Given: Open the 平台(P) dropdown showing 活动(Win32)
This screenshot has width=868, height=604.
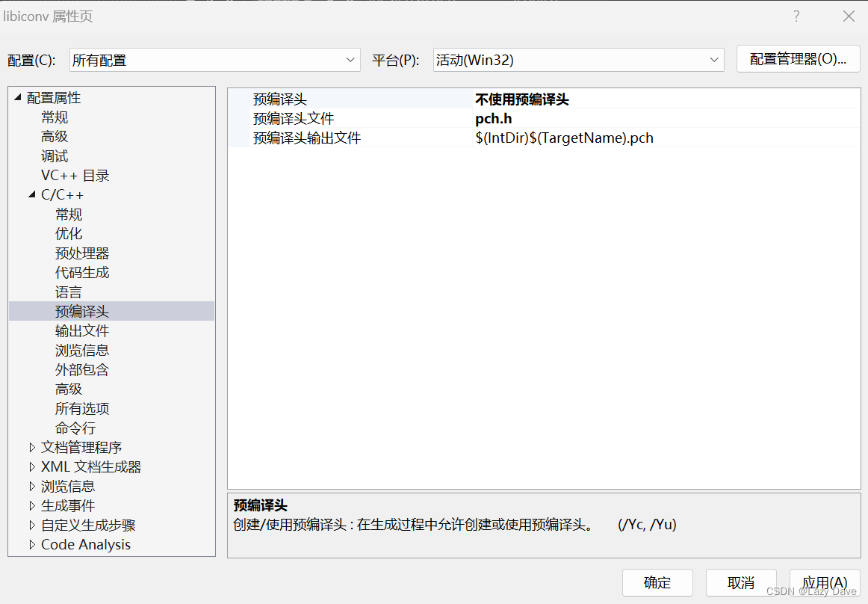Looking at the screenshot, I should (x=578, y=60).
